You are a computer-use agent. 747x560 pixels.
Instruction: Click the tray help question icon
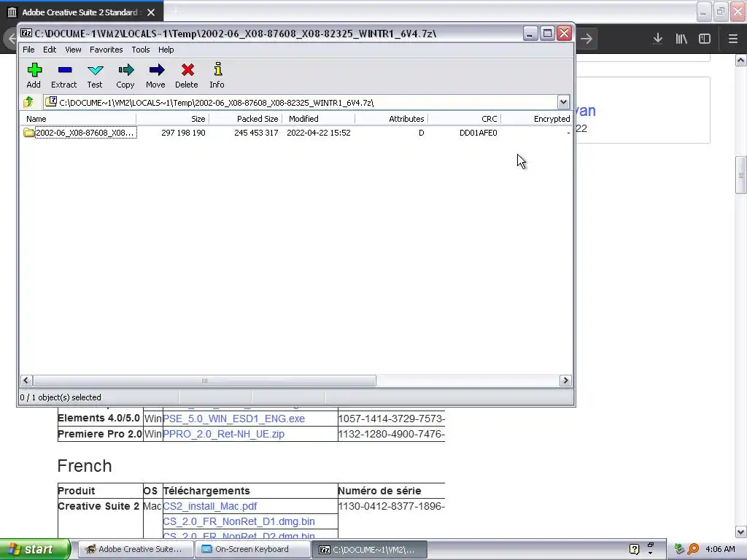(634, 549)
